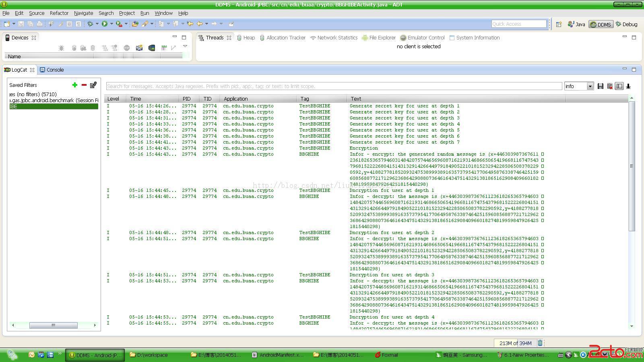Click the Run green play button
The height and width of the screenshot is (362, 644).
pyautogui.click(x=104, y=24)
